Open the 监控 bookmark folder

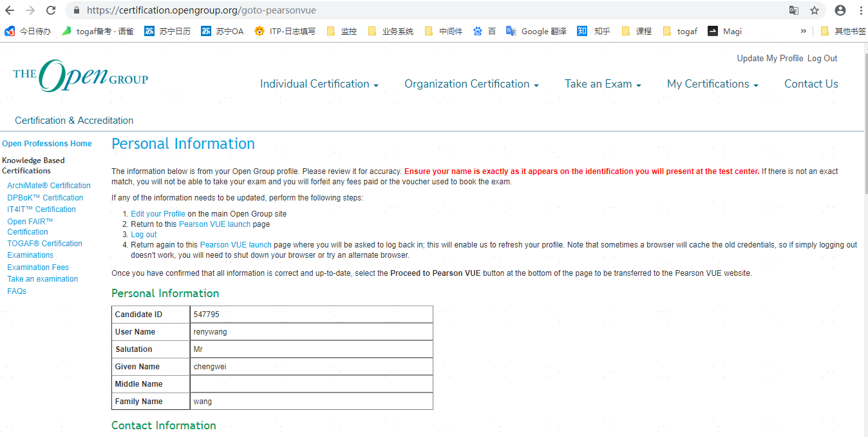(x=341, y=31)
